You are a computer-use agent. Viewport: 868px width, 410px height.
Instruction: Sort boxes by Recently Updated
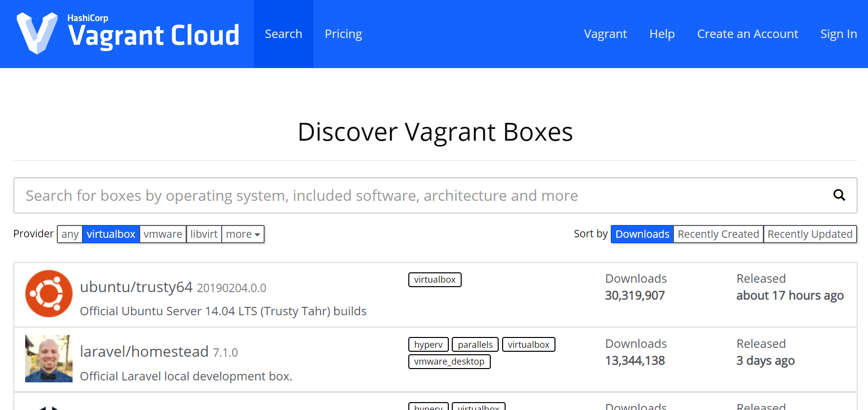tap(810, 234)
